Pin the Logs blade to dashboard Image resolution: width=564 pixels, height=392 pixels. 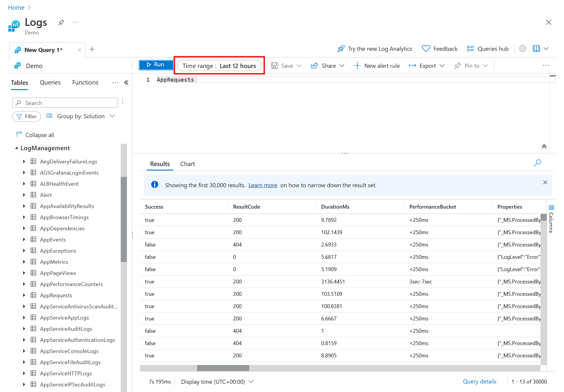[x=61, y=23]
